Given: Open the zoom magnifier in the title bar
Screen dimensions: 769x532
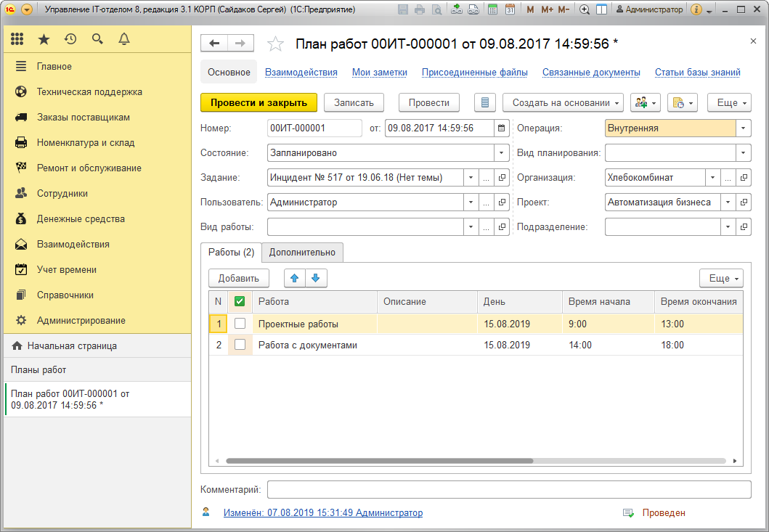Looking at the screenshot, I should click(x=585, y=9).
